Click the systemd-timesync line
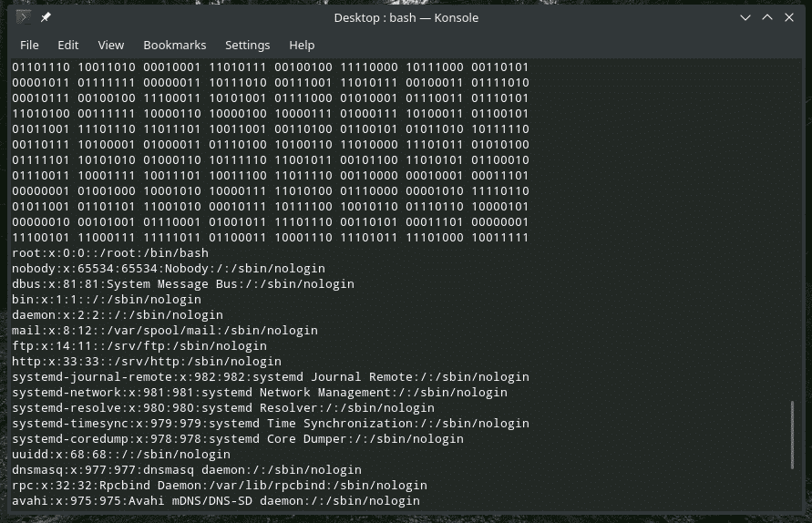 point(271,423)
